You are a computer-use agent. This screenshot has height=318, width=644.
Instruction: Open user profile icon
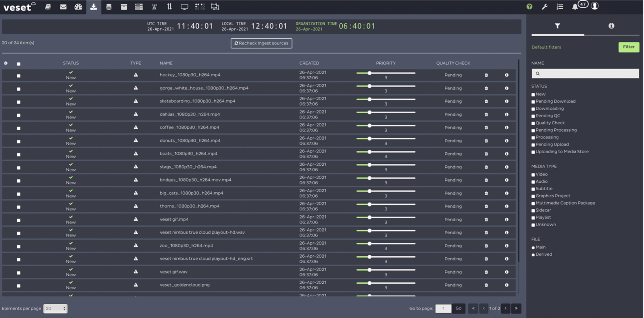click(x=595, y=6)
